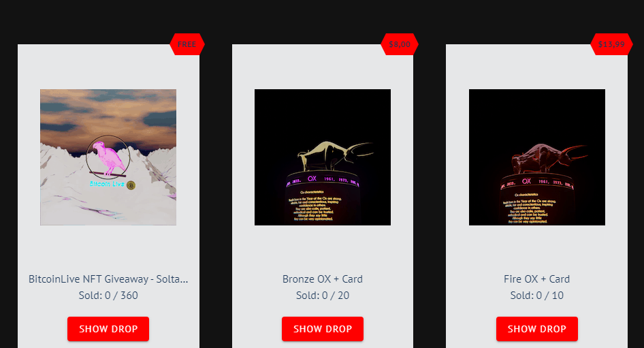Open the BitcoinLive NFT Giveaway title link
The width and height of the screenshot is (644, 348).
(x=108, y=279)
